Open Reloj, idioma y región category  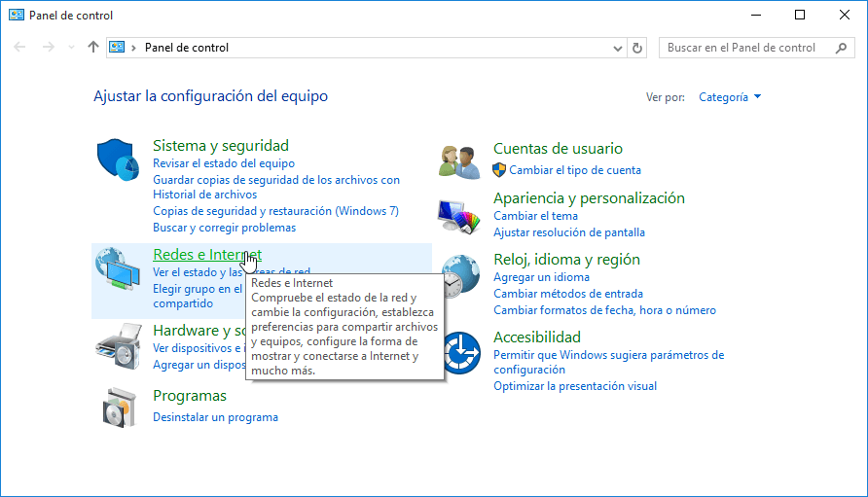coord(567,260)
